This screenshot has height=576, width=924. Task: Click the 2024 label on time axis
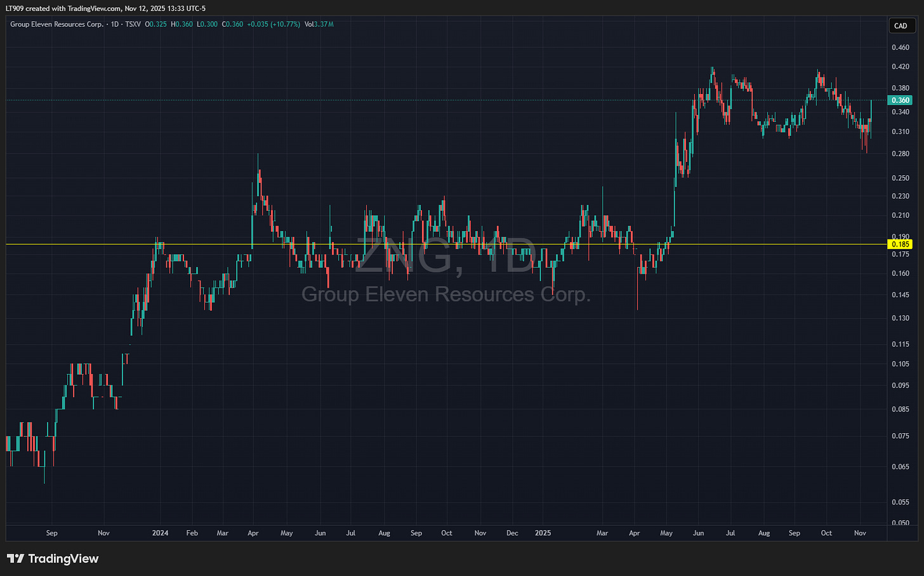[161, 533]
